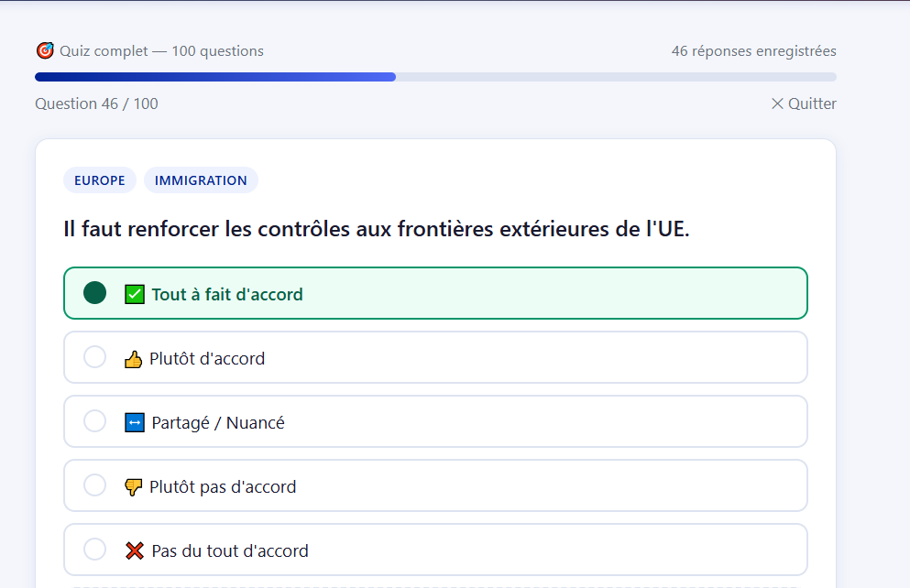Image resolution: width=910 pixels, height=588 pixels.
Task: Click the blue double-arrow icon
Action: click(x=135, y=423)
